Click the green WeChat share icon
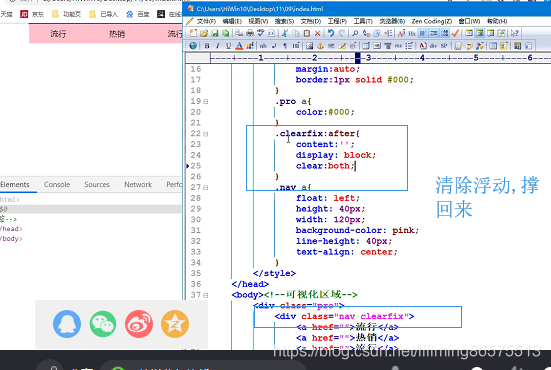 [x=103, y=324]
